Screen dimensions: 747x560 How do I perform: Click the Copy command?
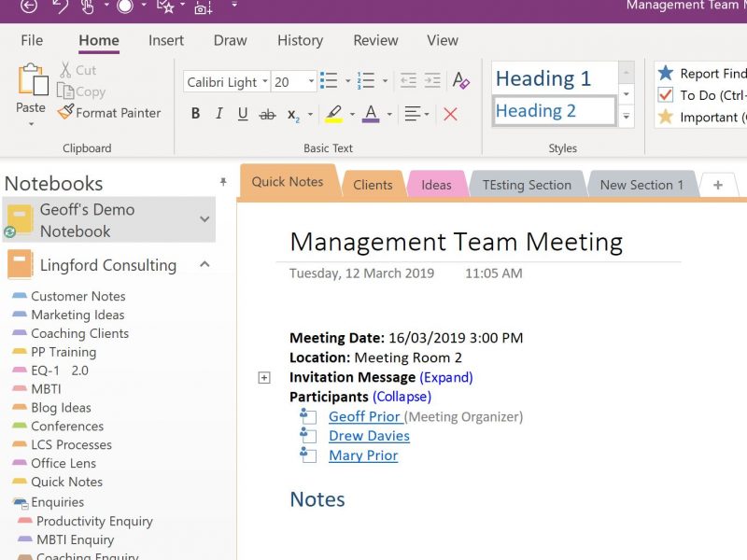click(81, 91)
